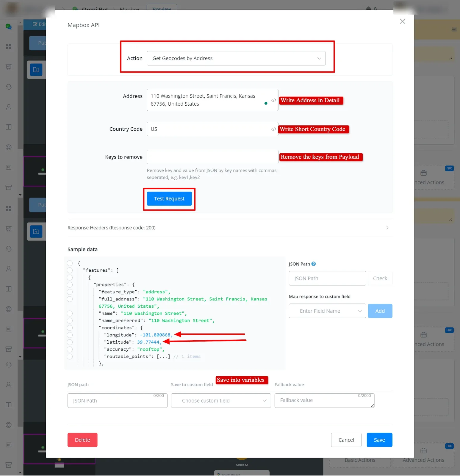Select the radio button for "routable_points"
Screen dimensions: 460x476
tap(70, 356)
